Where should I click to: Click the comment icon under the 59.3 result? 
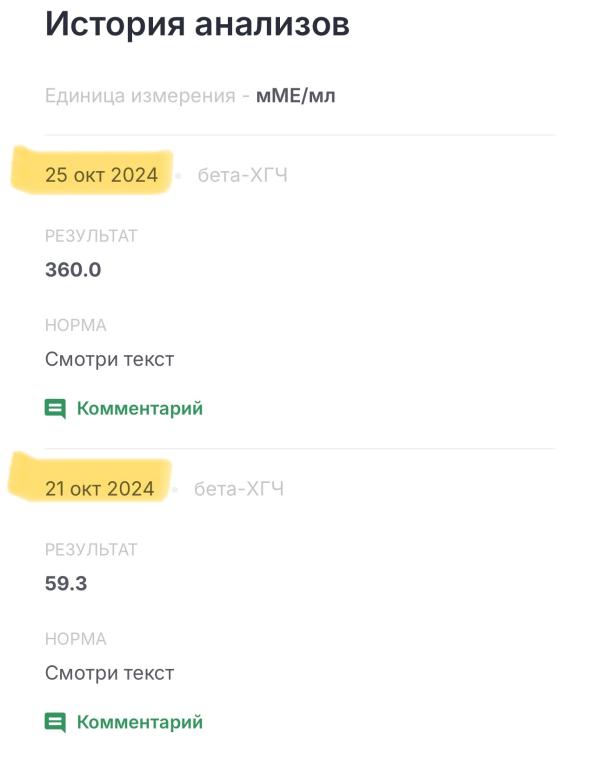[55, 722]
